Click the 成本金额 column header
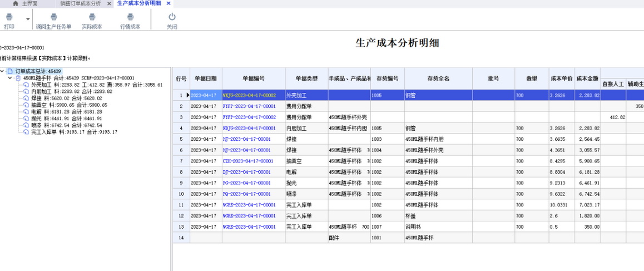The height and width of the screenshot is (271, 644). 587,78
